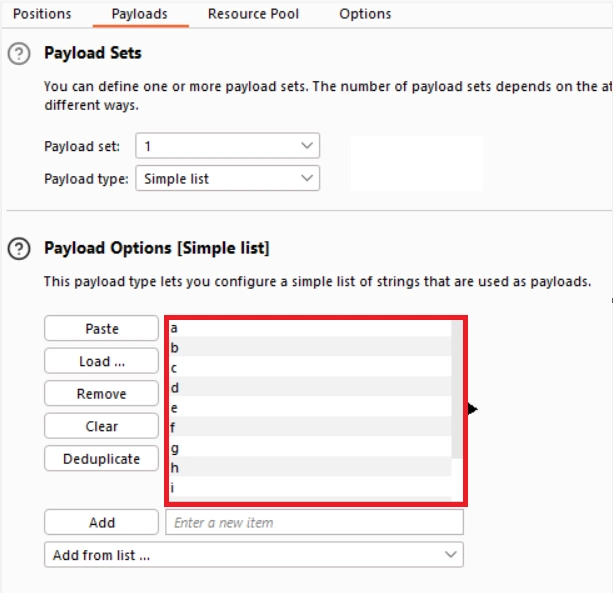This screenshot has width=613, height=593.
Task: Select payload item 'a' in list
Action: point(308,328)
